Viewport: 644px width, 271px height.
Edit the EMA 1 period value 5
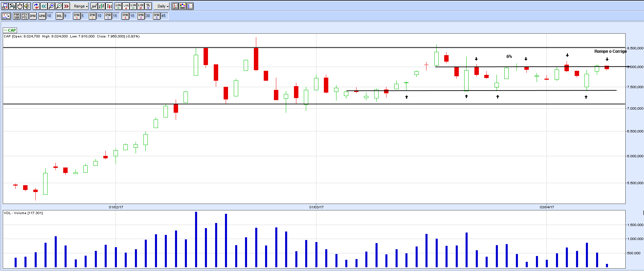click(x=84, y=16)
